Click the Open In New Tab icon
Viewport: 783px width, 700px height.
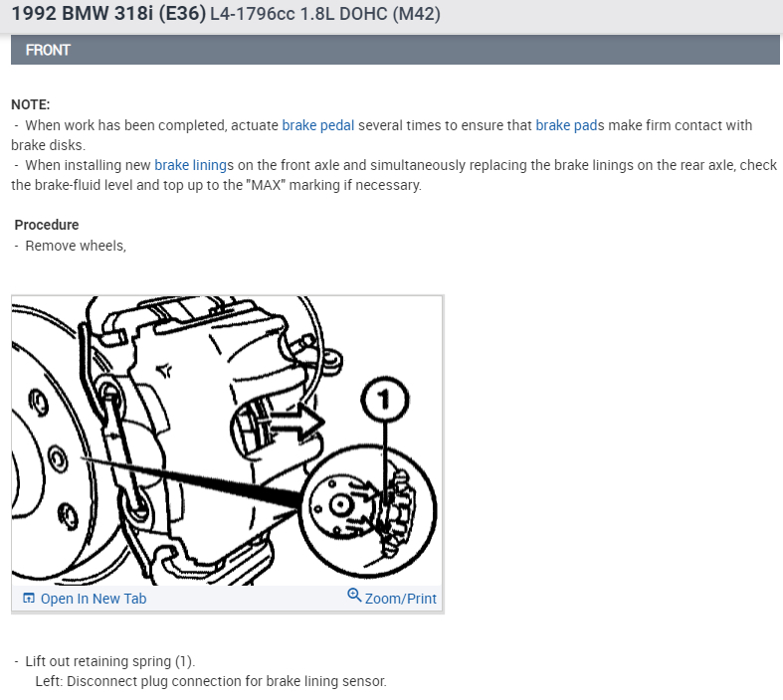pyautogui.click(x=29, y=598)
